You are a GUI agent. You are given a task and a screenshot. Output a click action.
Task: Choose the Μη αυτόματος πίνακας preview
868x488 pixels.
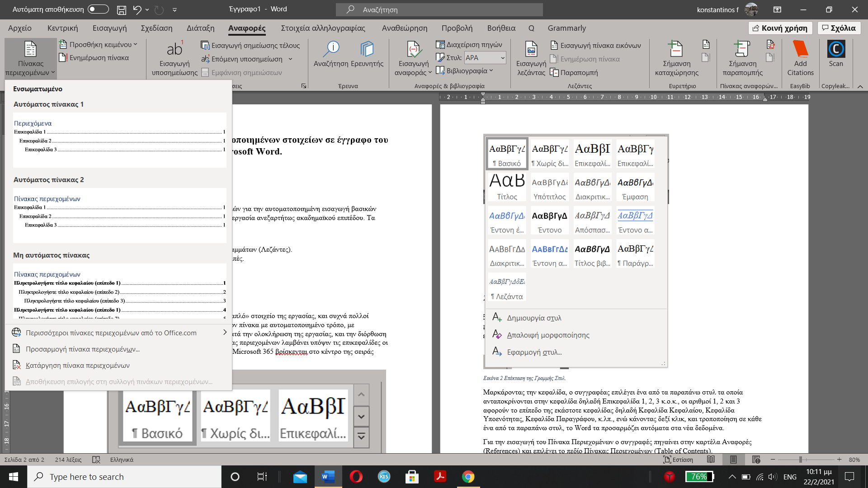[120, 291]
